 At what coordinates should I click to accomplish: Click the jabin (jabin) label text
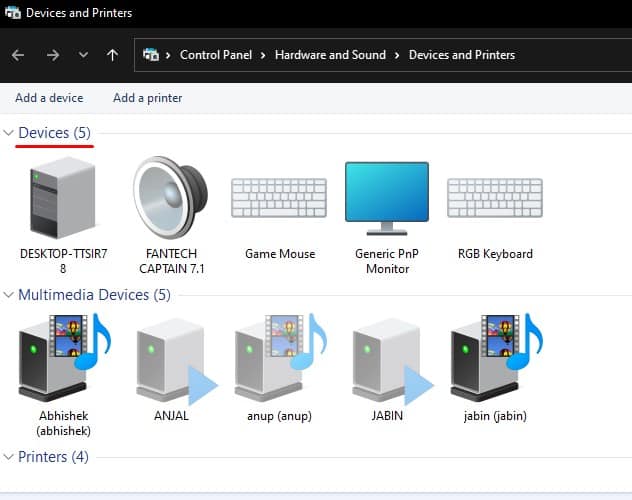pos(495,416)
